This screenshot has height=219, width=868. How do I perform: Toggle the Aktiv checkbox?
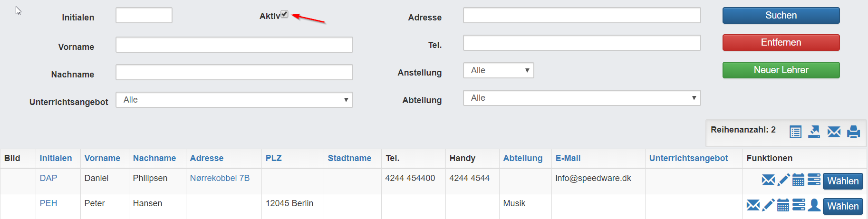click(x=284, y=14)
